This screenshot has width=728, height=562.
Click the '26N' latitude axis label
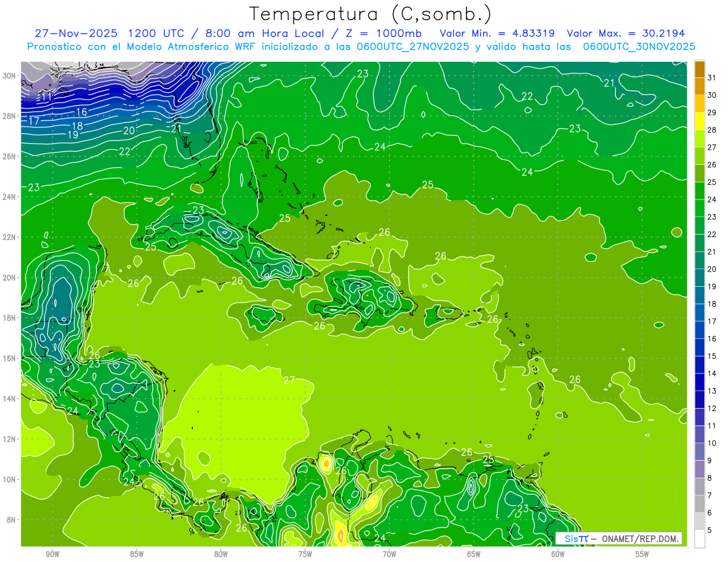(10, 156)
